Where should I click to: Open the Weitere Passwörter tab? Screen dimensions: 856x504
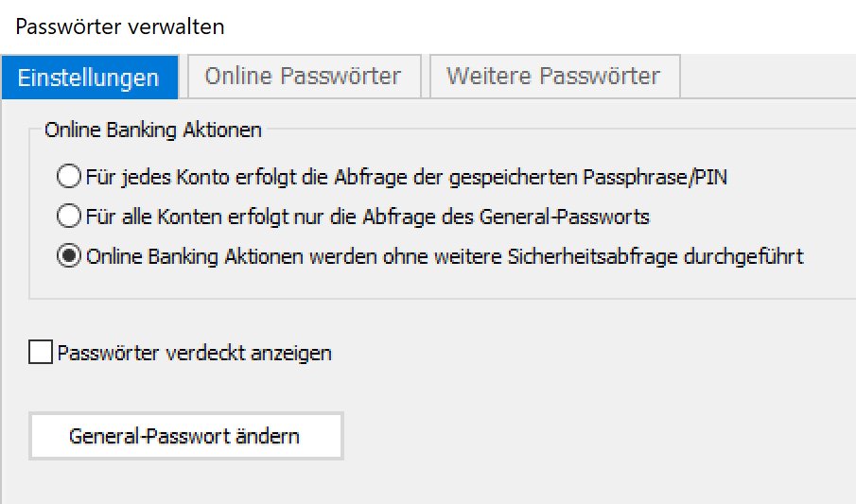pos(553,77)
